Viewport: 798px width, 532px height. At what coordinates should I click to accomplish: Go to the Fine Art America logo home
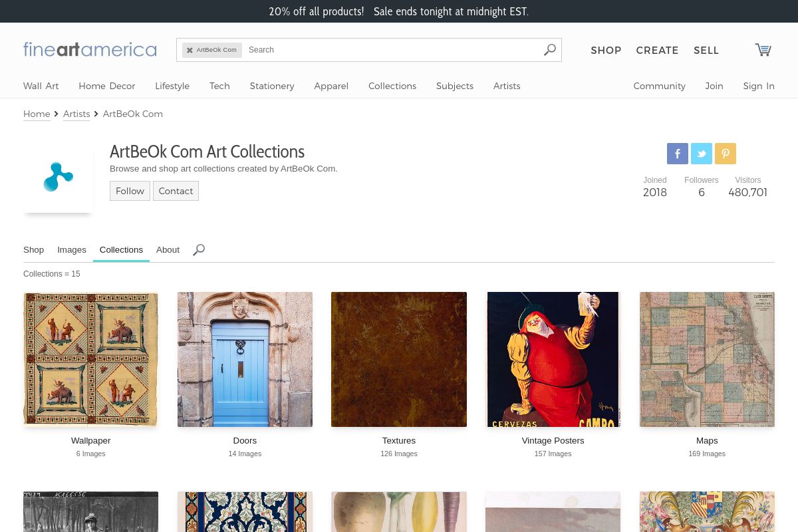[x=90, y=50]
